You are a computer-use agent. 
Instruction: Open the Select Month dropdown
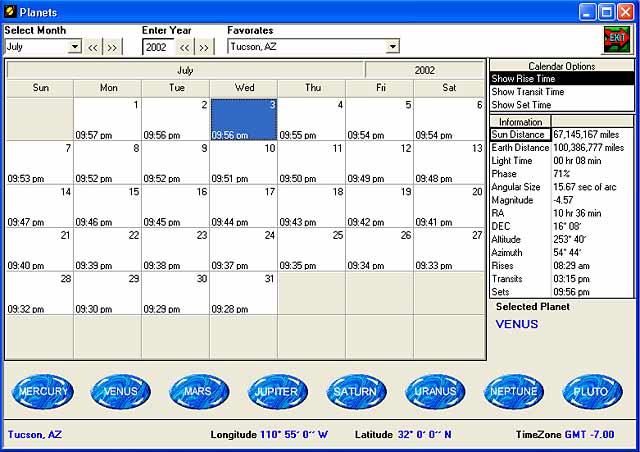tap(74, 47)
